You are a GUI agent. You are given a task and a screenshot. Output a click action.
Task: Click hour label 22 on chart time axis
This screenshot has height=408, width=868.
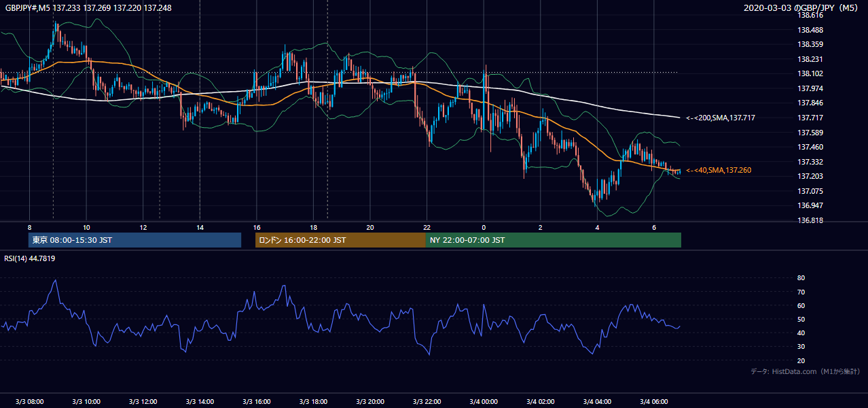427,227
